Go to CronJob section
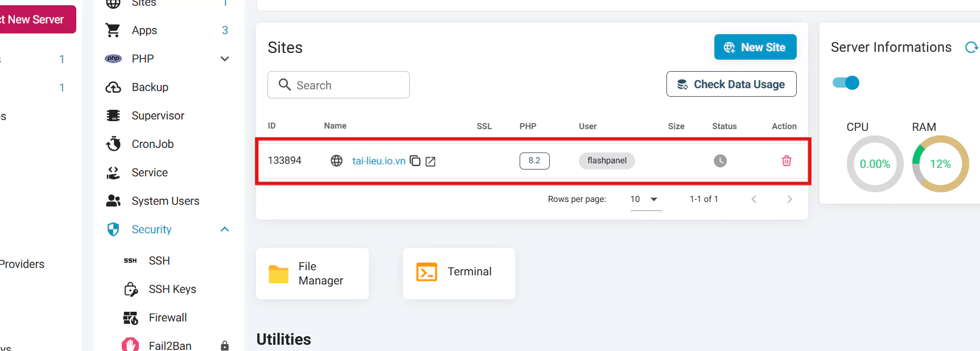Viewport: 980px width, 351px height. 153,144
